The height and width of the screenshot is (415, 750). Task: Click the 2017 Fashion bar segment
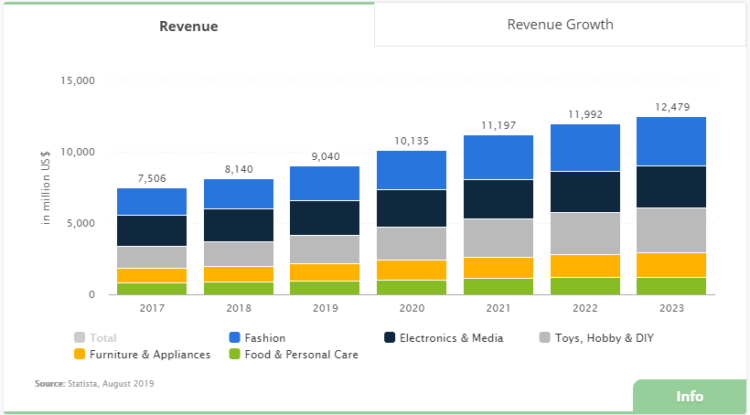151,202
